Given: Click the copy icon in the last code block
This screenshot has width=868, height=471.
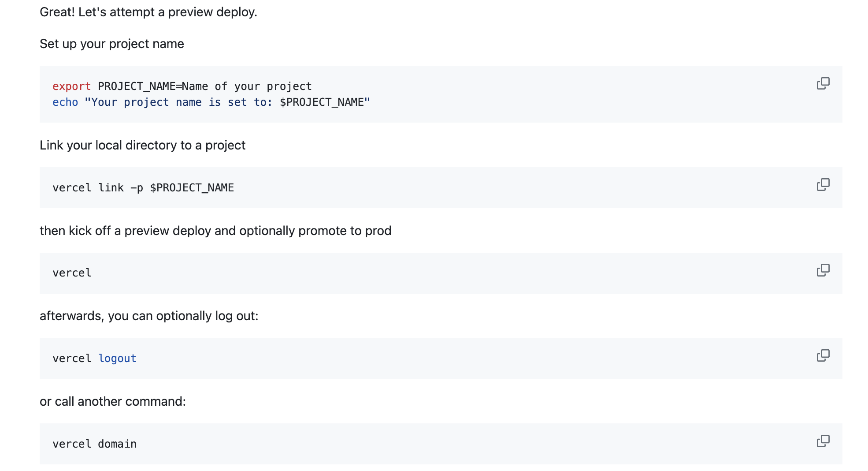Looking at the screenshot, I should tap(823, 441).
